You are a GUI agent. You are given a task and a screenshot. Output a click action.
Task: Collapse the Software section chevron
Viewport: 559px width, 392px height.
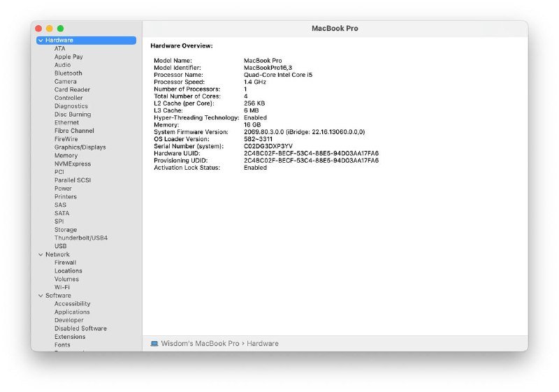(41, 296)
